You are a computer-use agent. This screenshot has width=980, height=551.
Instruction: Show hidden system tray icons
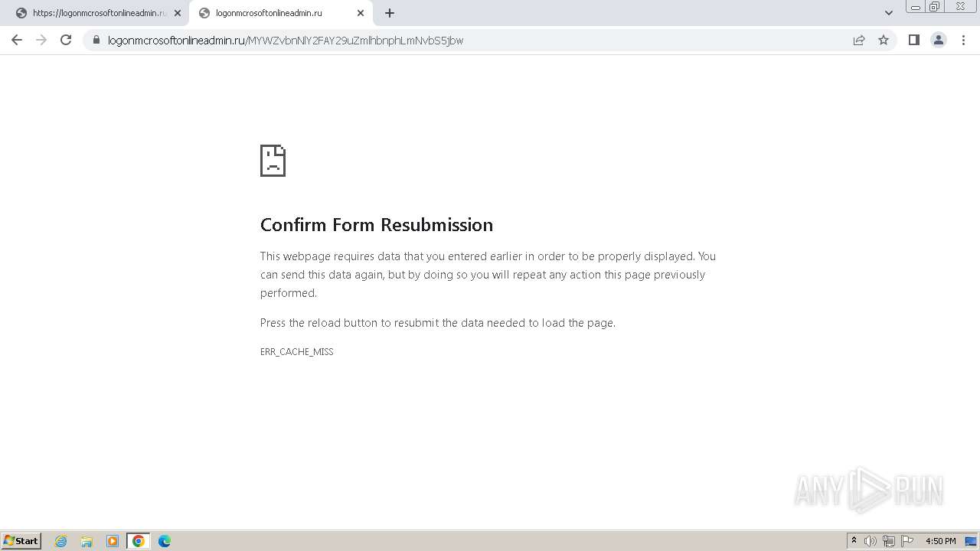(854, 541)
